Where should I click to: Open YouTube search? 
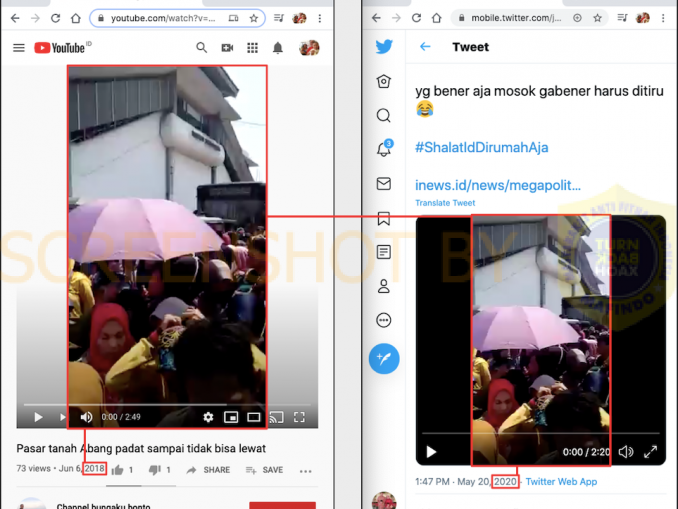201,48
